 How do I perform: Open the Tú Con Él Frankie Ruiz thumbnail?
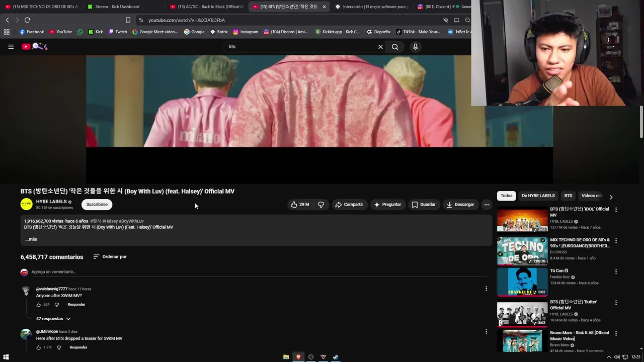point(522,282)
